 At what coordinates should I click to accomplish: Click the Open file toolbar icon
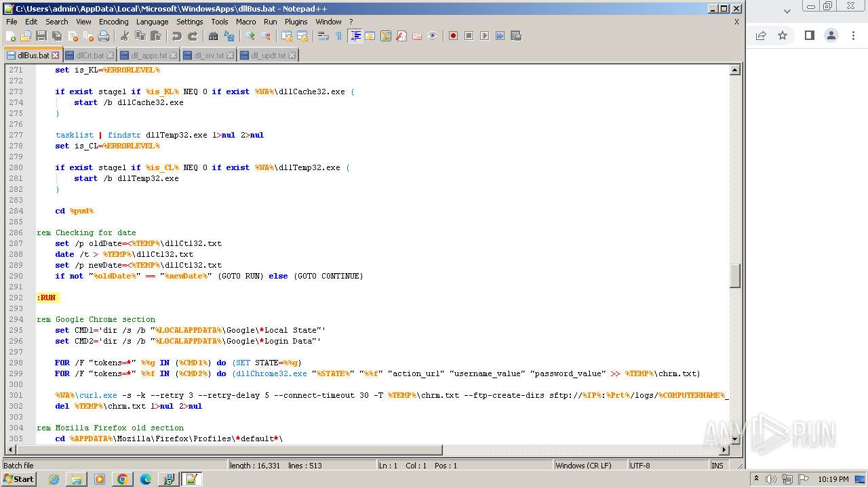[x=26, y=36]
